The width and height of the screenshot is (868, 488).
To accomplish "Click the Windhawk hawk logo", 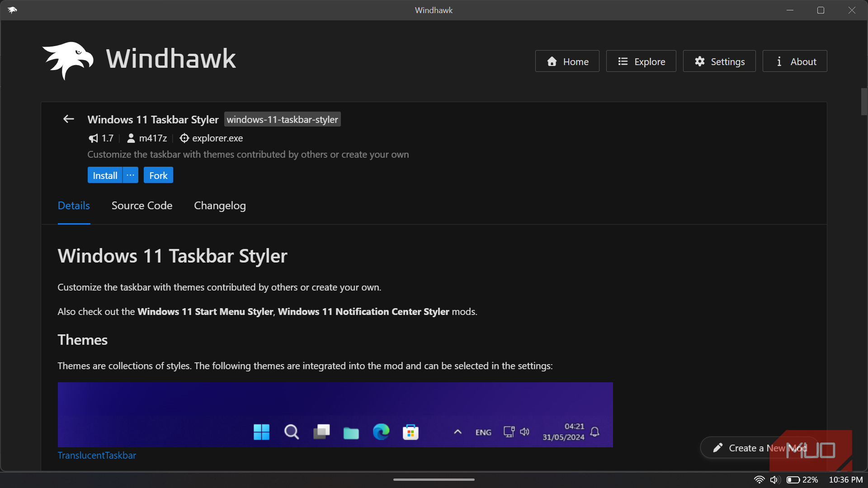I will 68,60.
